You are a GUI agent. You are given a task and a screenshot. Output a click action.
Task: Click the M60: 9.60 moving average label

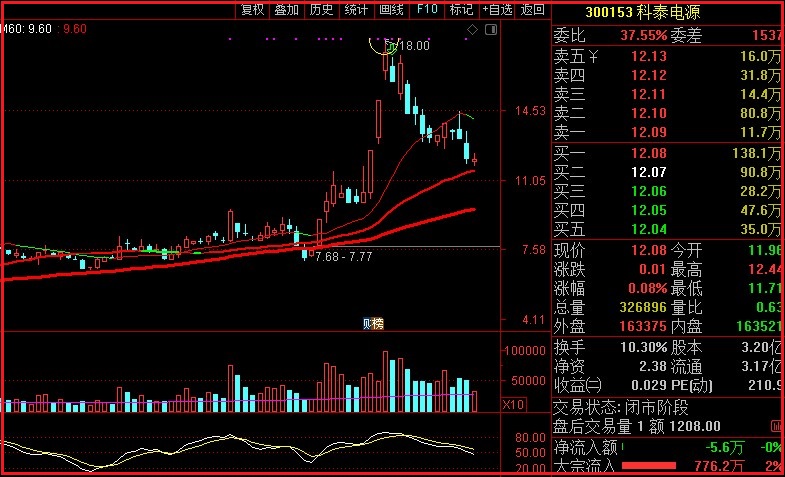click(x=26, y=29)
